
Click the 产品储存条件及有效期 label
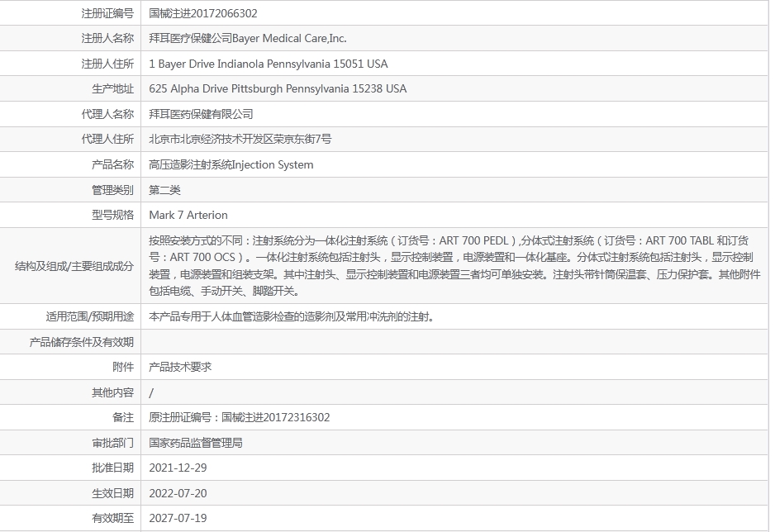tap(82, 342)
